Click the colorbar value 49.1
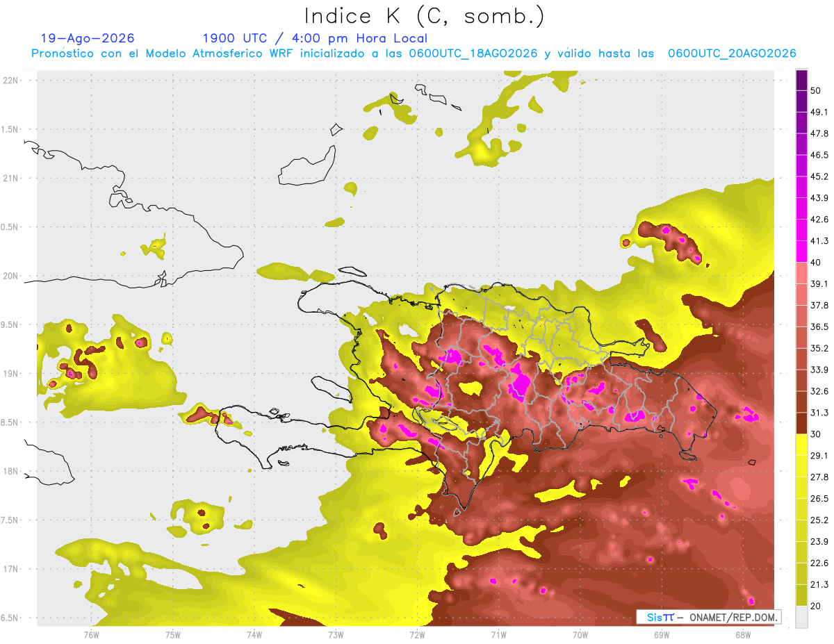Viewport: 834px width, 644px height. tap(819, 112)
